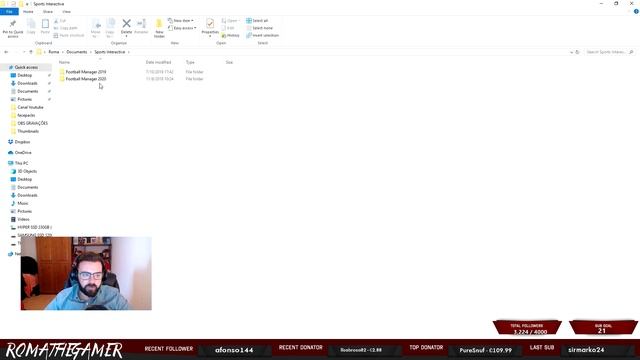
Task: Open the Help icon in the ribbon corner
Action: [636, 12]
